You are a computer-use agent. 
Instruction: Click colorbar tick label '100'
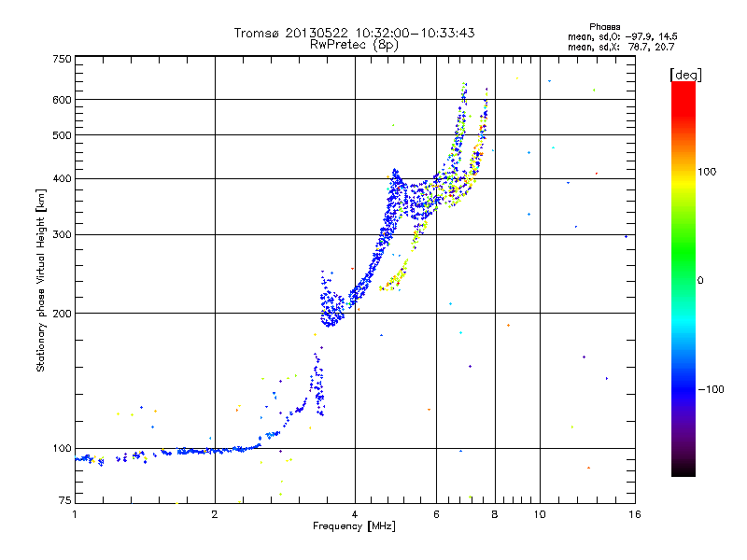pos(707,172)
